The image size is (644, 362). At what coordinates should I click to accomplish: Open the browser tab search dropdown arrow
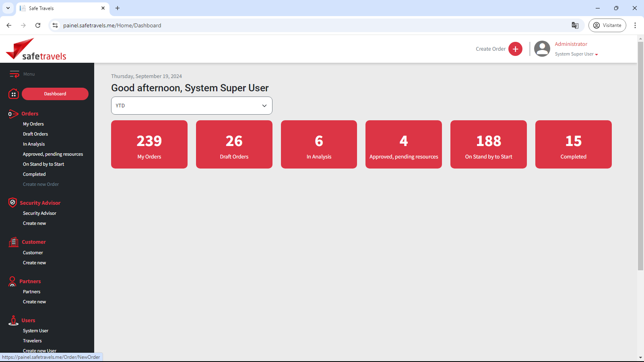coord(8,8)
